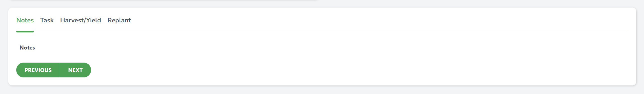Open the Harvest/Yield tab
This screenshot has width=644, height=94.
click(81, 20)
